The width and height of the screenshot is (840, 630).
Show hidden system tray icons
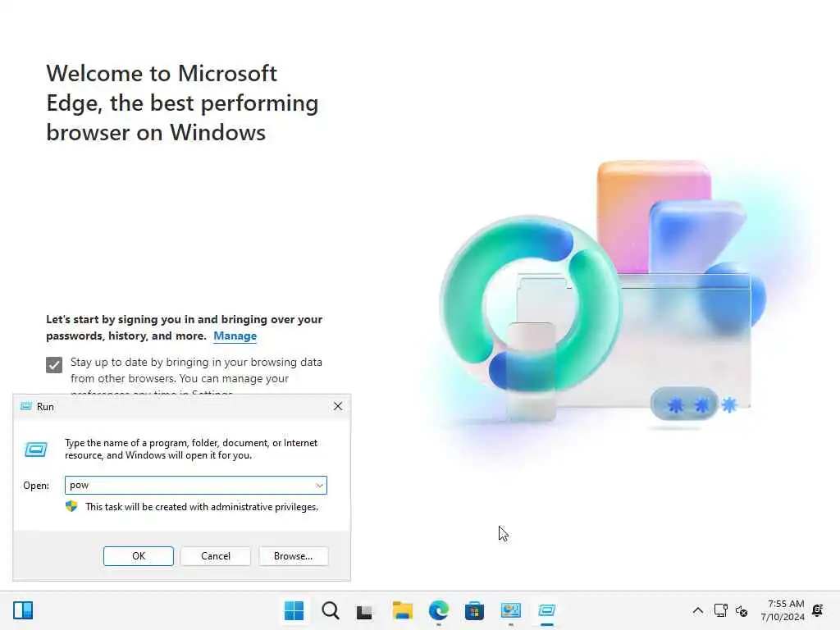(x=697, y=610)
